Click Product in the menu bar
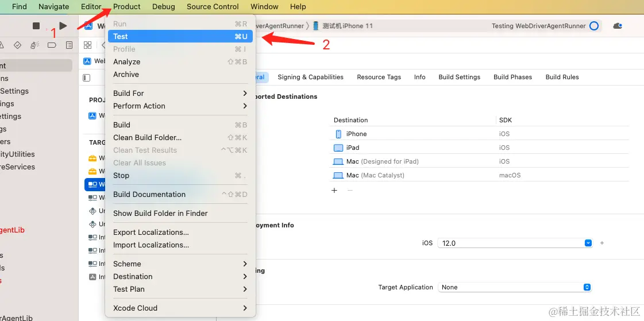644x321 pixels. (127, 6)
